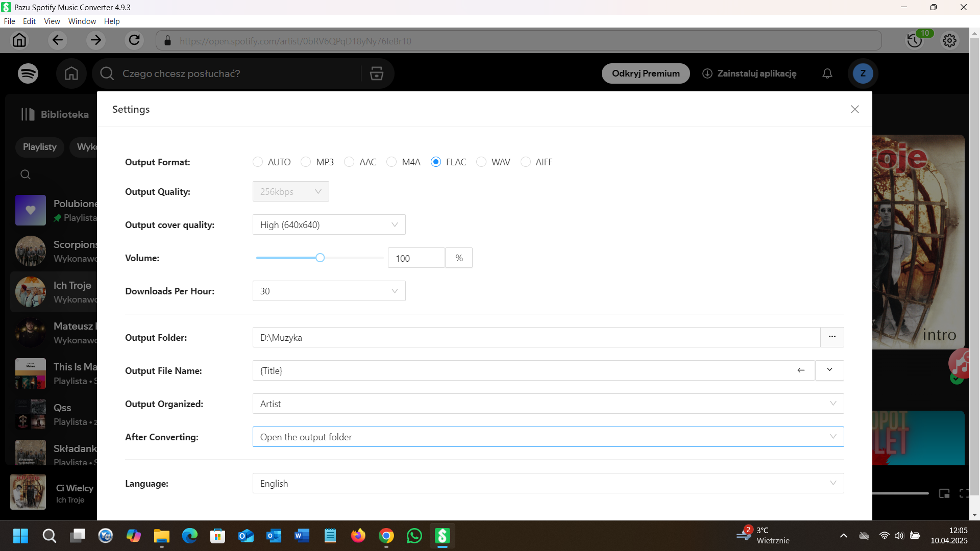Click the volume slider handle
This screenshot has height=551, width=980.
tap(320, 258)
